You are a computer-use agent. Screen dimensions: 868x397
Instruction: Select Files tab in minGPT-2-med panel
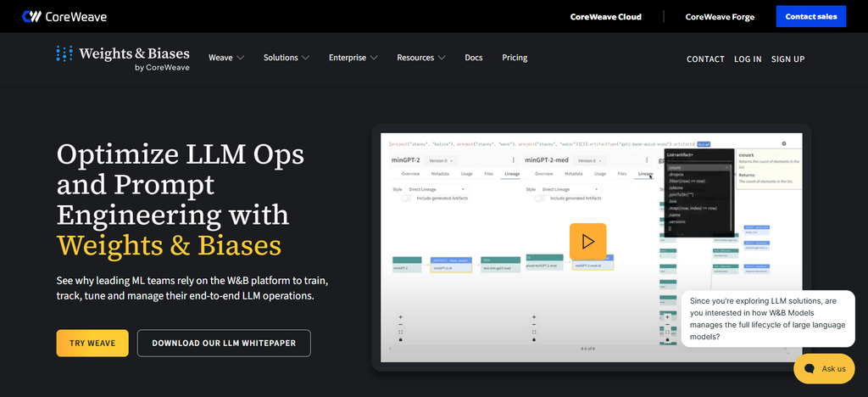pyautogui.click(x=622, y=174)
